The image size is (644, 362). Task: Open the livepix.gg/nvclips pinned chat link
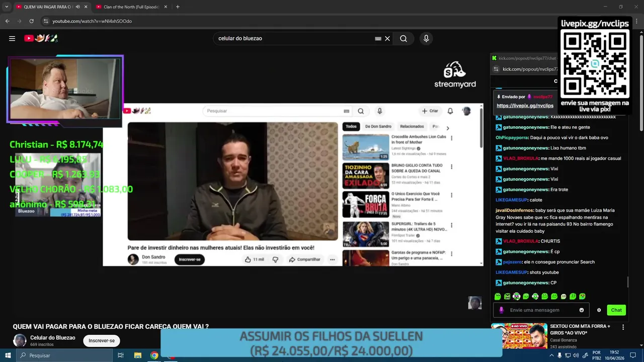click(525, 106)
